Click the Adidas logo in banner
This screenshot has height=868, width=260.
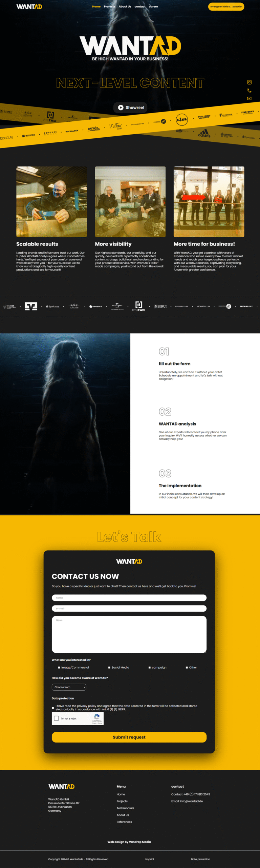coord(204,134)
